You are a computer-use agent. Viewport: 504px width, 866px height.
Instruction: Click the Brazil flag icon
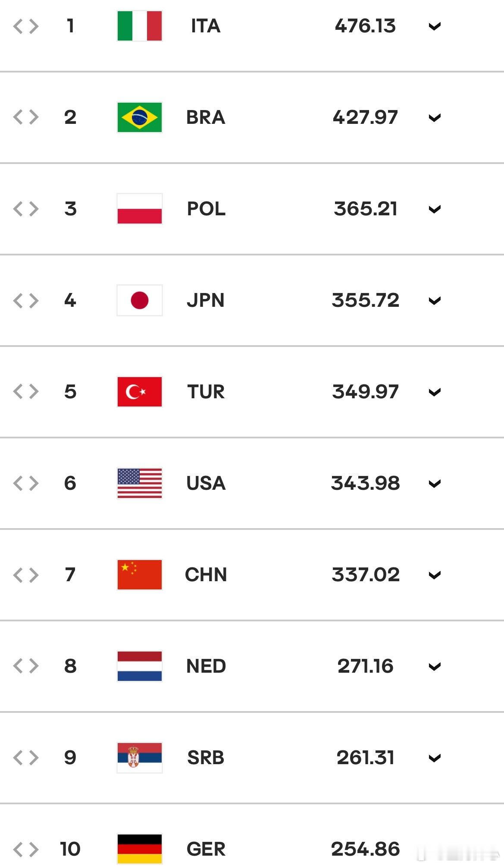(140, 117)
